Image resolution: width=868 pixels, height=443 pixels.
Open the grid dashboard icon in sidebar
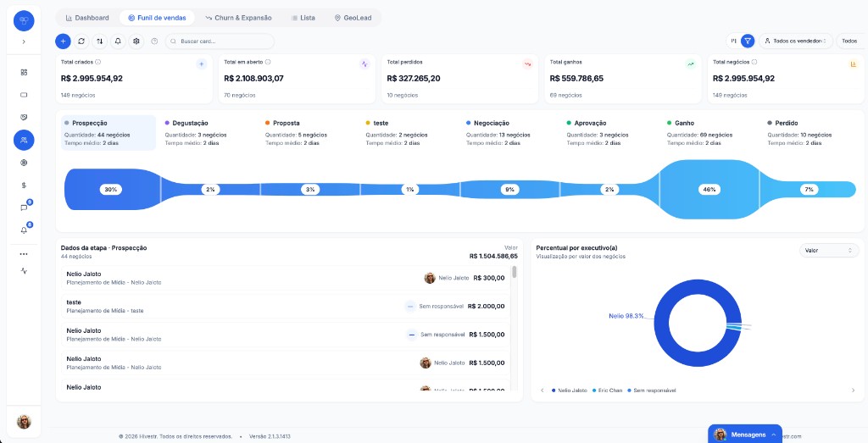pos(24,73)
